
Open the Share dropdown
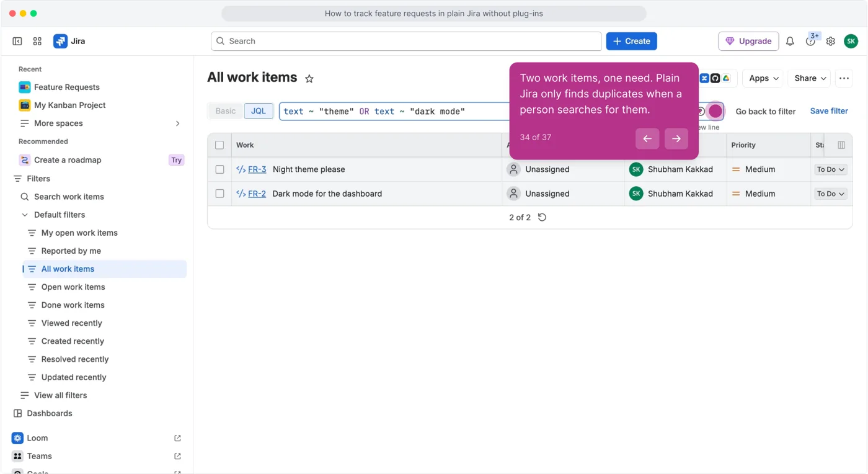point(810,78)
